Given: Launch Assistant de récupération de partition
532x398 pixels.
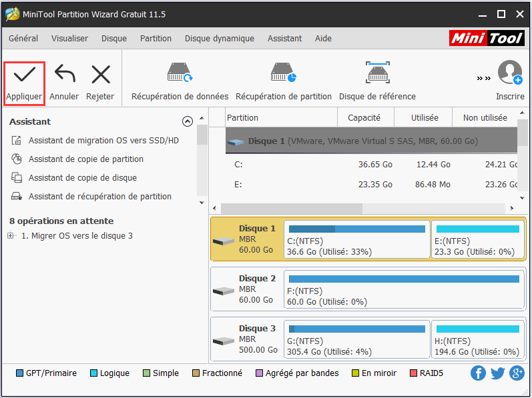Looking at the screenshot, I should [x=99, y=196].
